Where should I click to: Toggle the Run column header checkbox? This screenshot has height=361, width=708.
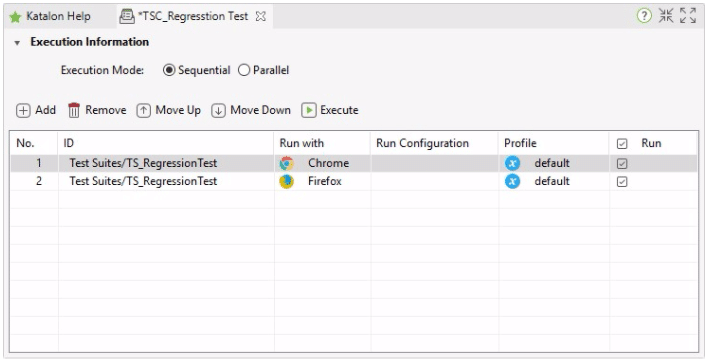click(622, 144)
